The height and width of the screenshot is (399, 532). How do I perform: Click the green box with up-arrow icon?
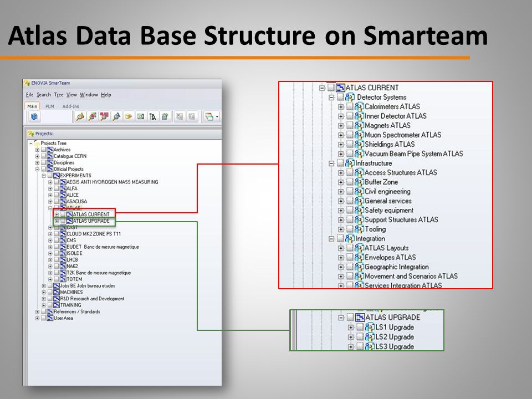165,117
